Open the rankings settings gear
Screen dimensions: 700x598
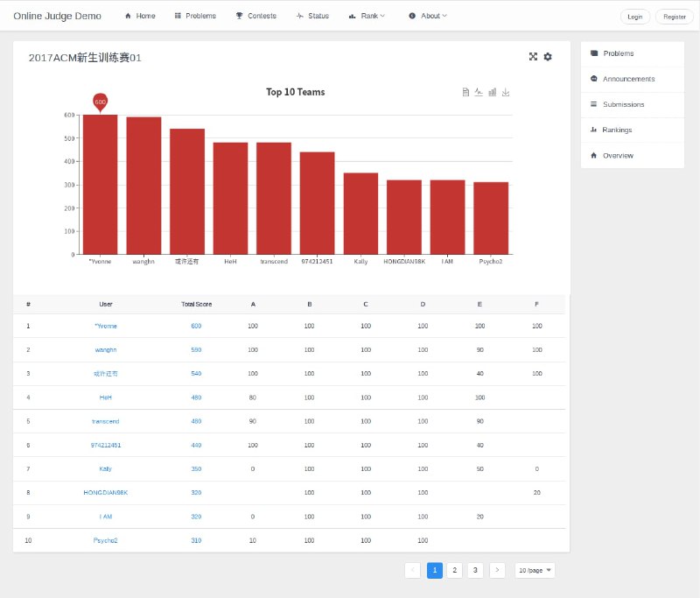pos(548,57)
